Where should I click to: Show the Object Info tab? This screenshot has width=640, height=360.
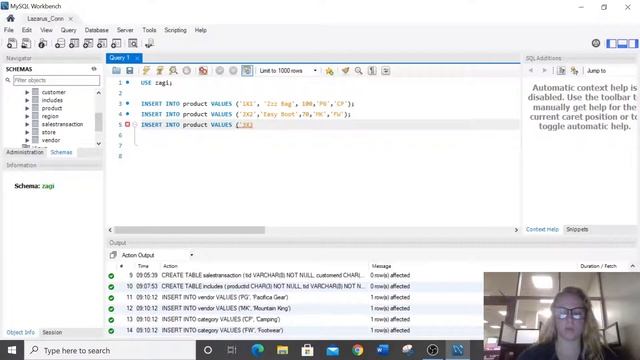pos(20,332)
